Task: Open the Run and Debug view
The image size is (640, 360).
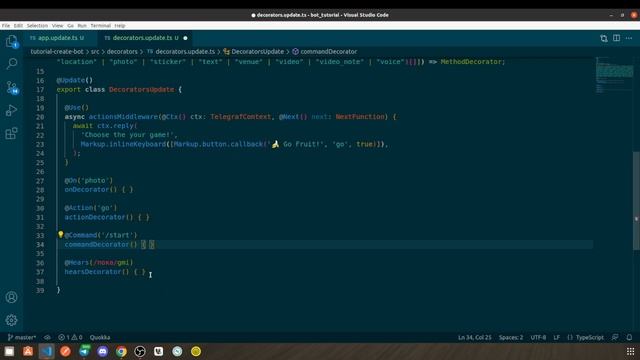Action: (x=11, y=110)
